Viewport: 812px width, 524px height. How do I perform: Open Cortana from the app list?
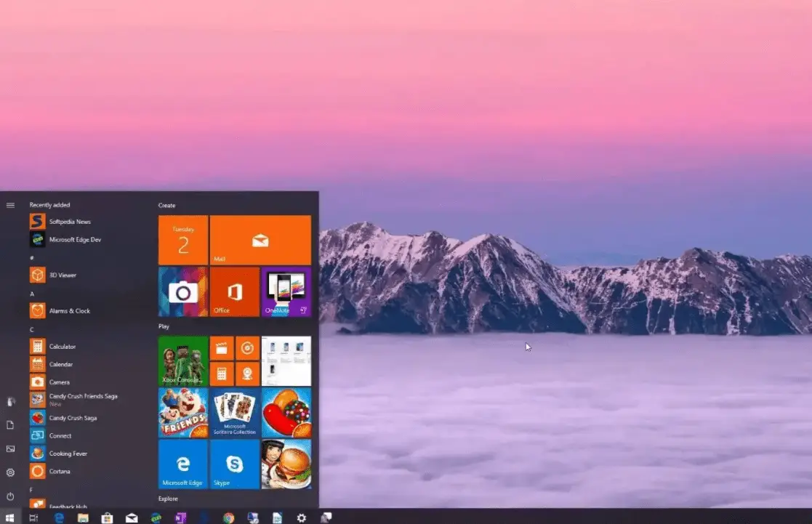(58, 471)
